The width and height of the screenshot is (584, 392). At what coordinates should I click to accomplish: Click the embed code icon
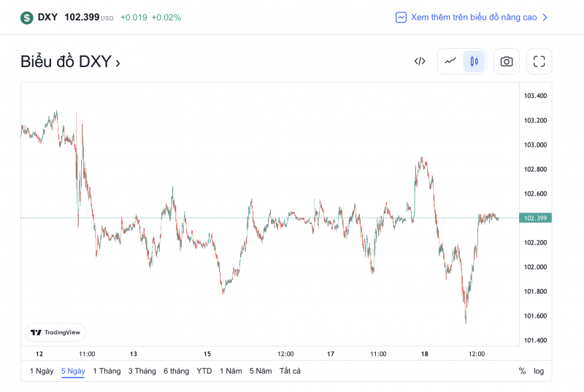pyautogui.click(x=420, y=61)
